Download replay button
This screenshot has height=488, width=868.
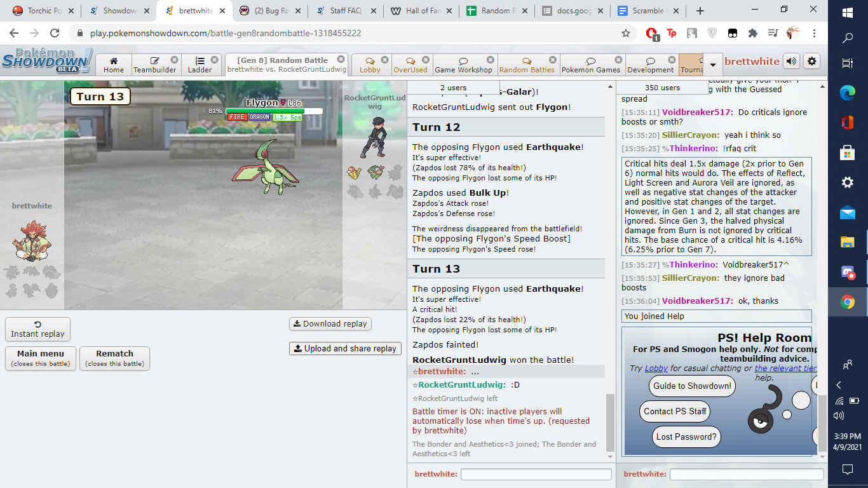330,323
